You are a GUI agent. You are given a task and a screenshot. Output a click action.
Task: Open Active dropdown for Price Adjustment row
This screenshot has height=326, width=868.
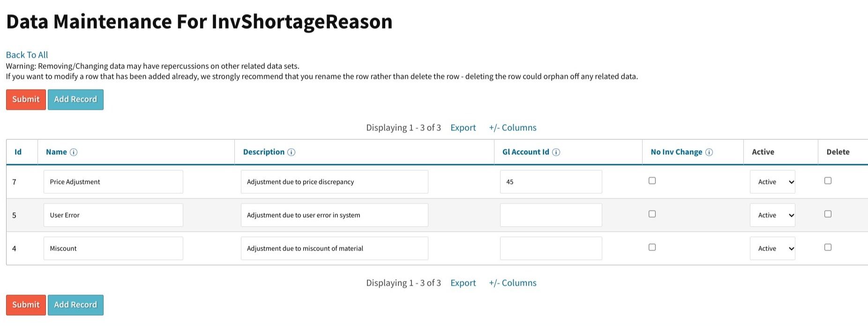click(x=772, y=182)
